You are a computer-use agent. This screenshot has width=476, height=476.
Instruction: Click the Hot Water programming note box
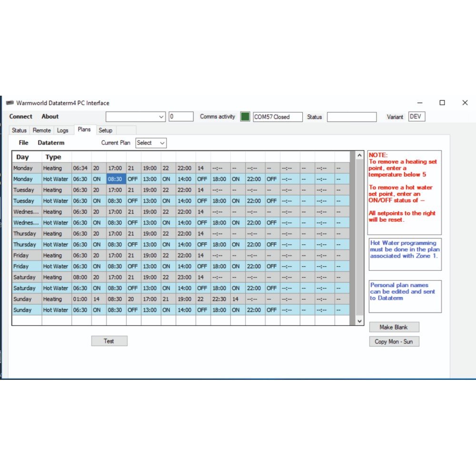tap(405, 254)
